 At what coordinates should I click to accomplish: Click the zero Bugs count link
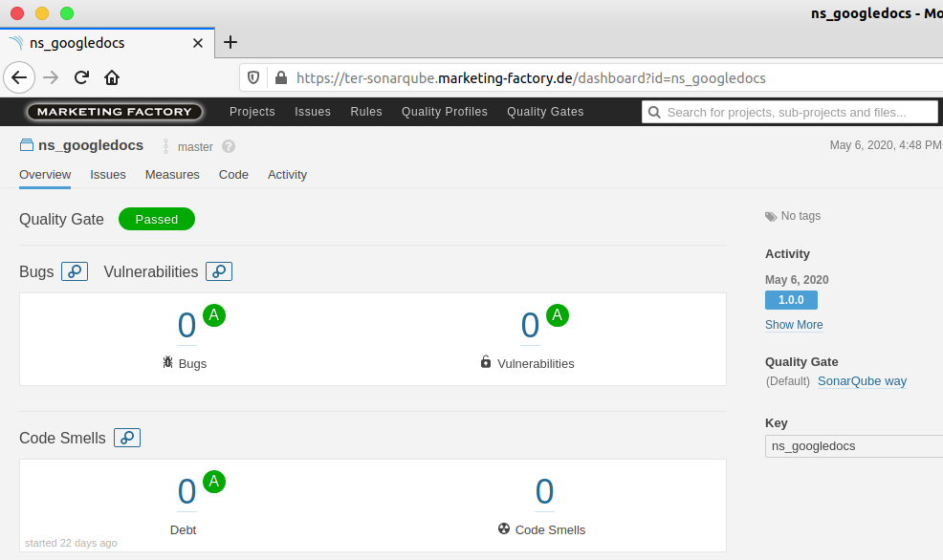(x=186, y=325)
